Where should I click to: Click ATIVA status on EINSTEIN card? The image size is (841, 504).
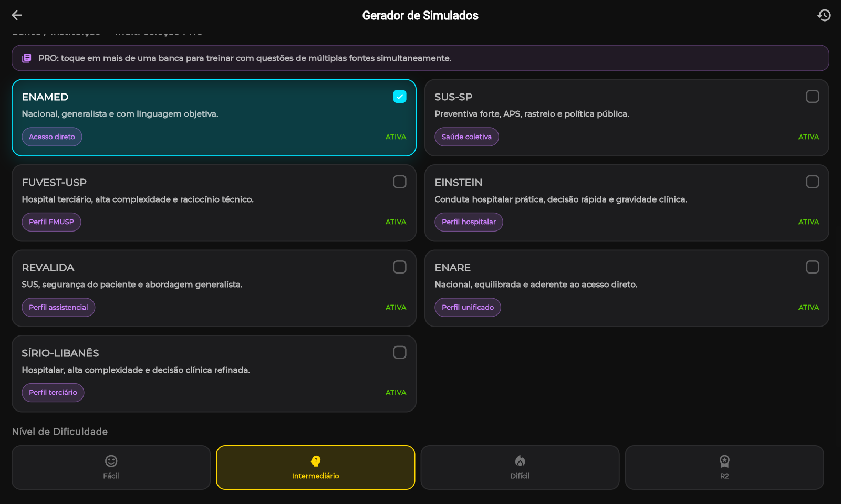808,222
